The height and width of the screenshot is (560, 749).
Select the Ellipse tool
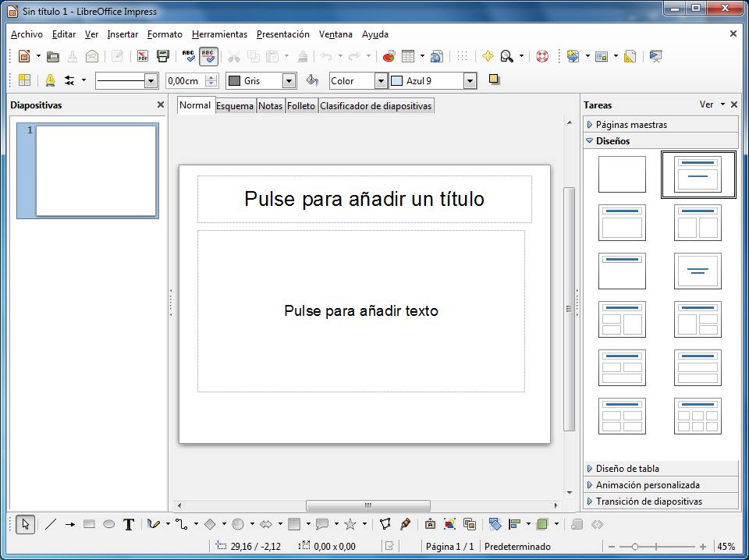click(108, 524)
